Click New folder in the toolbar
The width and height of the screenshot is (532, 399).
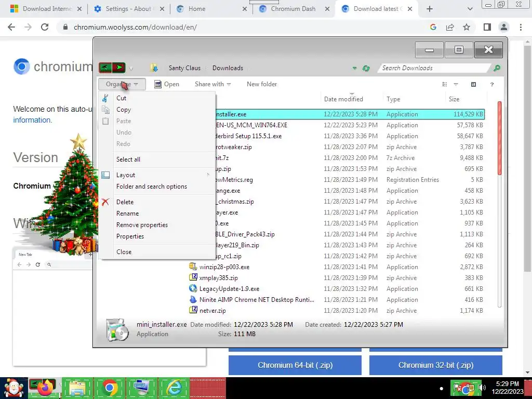[262, 84]
